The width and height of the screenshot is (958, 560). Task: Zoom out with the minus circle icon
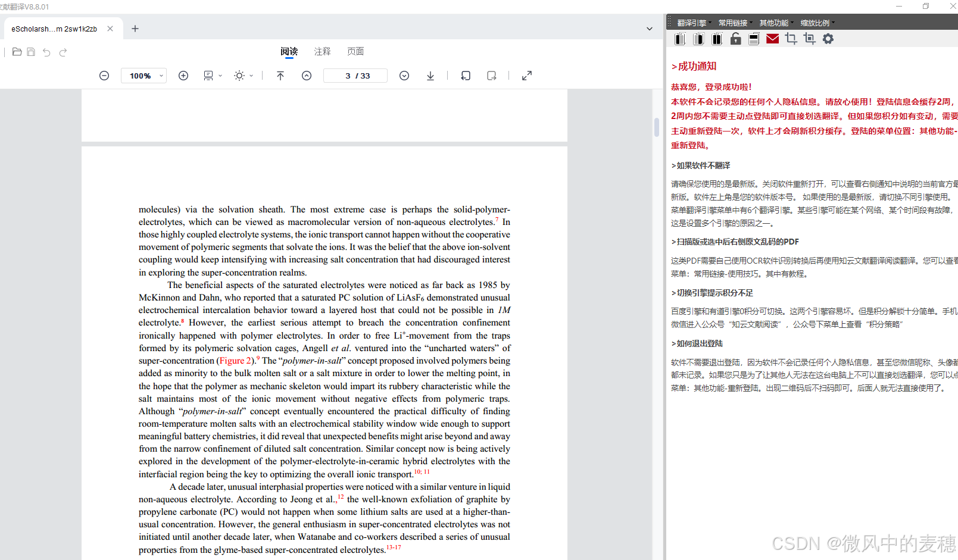click(104, 76)
